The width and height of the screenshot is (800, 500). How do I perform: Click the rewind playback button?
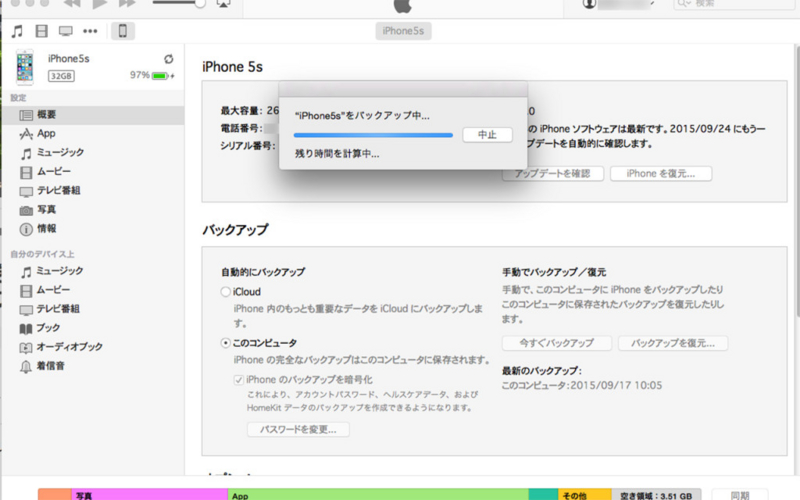click(x=72, y=4)
